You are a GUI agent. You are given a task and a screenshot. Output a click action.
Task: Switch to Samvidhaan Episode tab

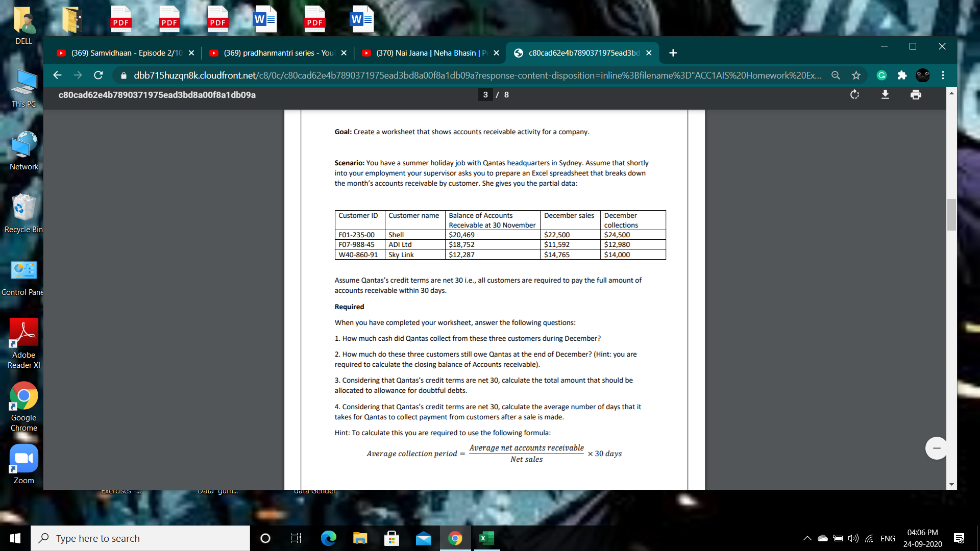(x=125, y=53)
